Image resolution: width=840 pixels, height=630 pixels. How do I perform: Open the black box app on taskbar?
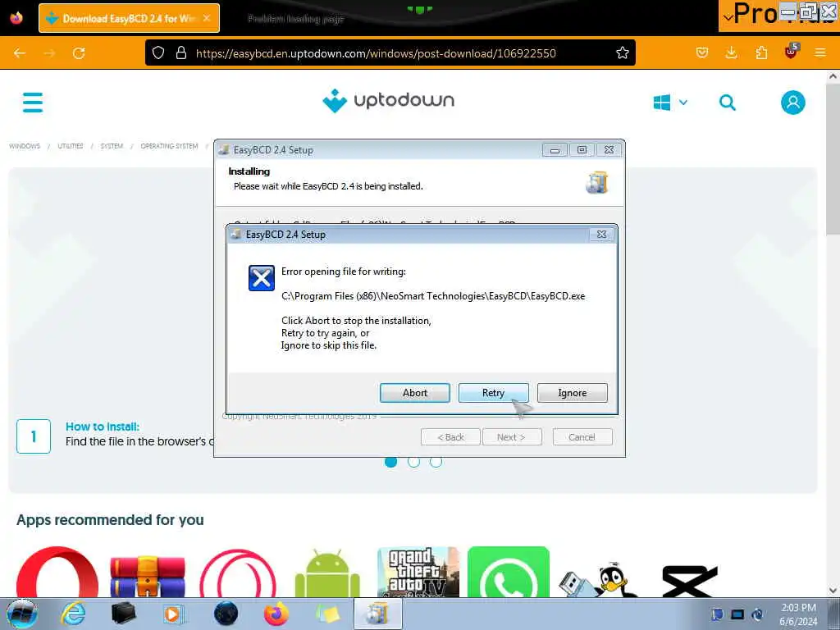[123, 614]
